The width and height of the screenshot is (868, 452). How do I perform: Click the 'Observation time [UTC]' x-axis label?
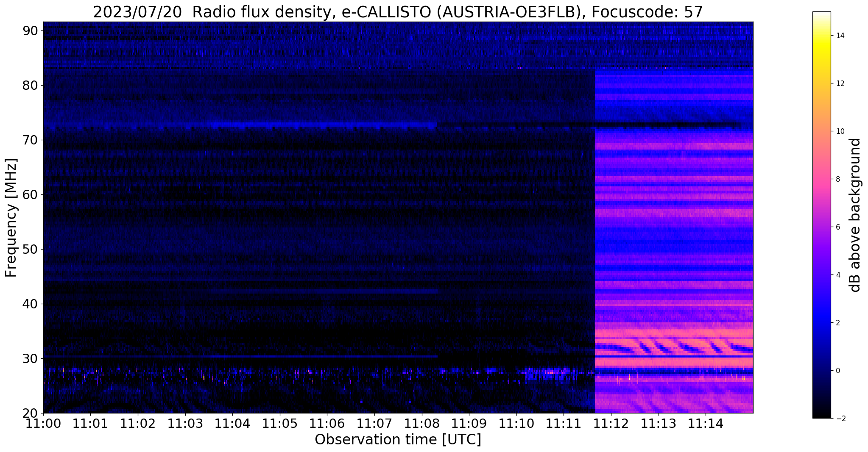point(398,440)
